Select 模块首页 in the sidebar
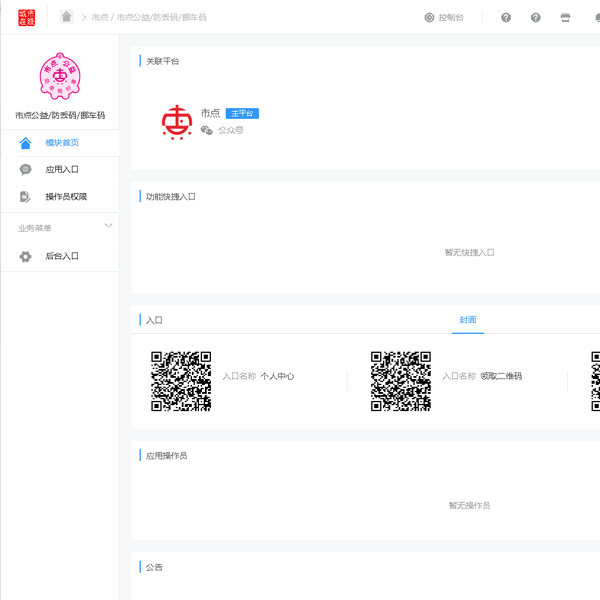Screen dimensions: 600x600 (60, 143)
